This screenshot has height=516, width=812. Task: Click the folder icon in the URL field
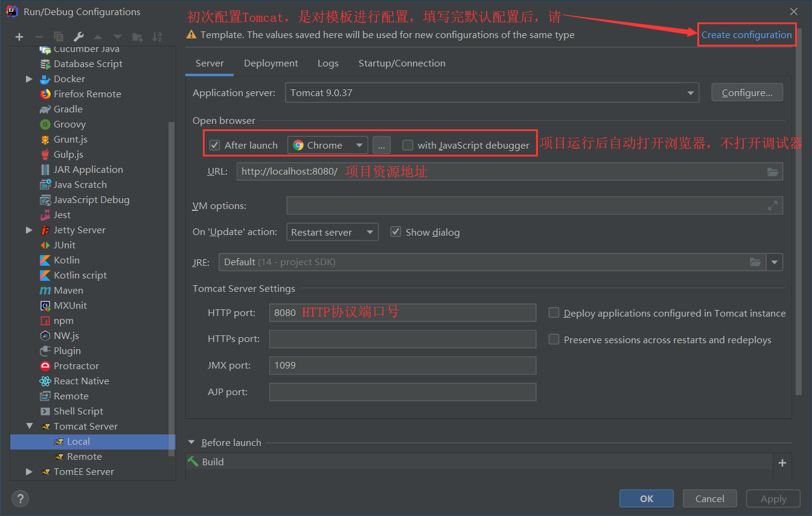773,172
